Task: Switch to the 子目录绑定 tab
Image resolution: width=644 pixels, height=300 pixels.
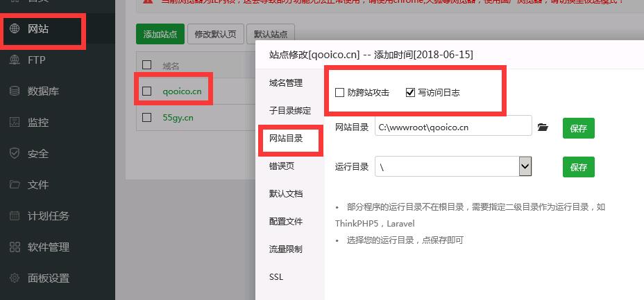Action: pyautogui.click(x=290, y=111)
